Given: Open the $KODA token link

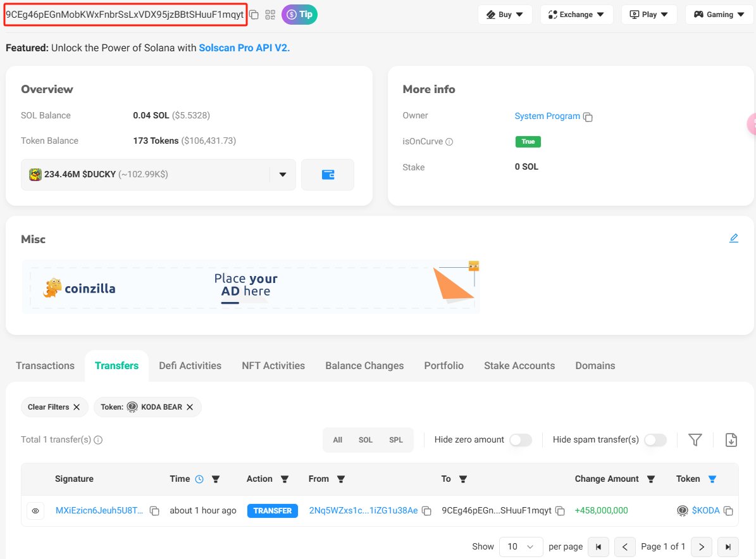Looking at the screenshot, I should [x=705, y=510].
